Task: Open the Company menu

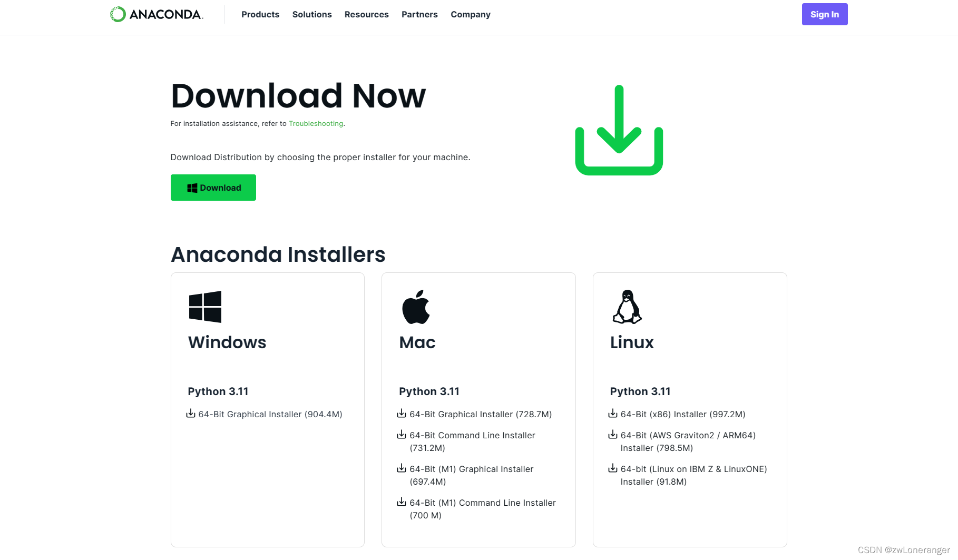Action: coord(471,14)
